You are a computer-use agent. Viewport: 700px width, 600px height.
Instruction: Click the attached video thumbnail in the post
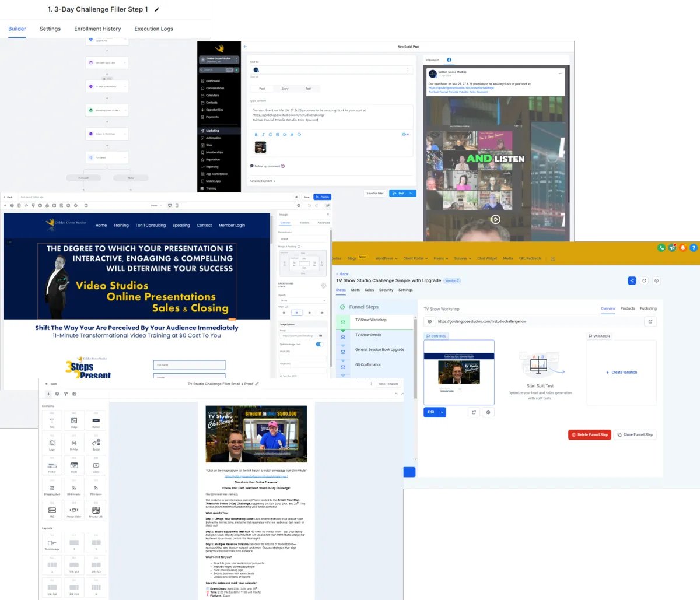point(261,147)
